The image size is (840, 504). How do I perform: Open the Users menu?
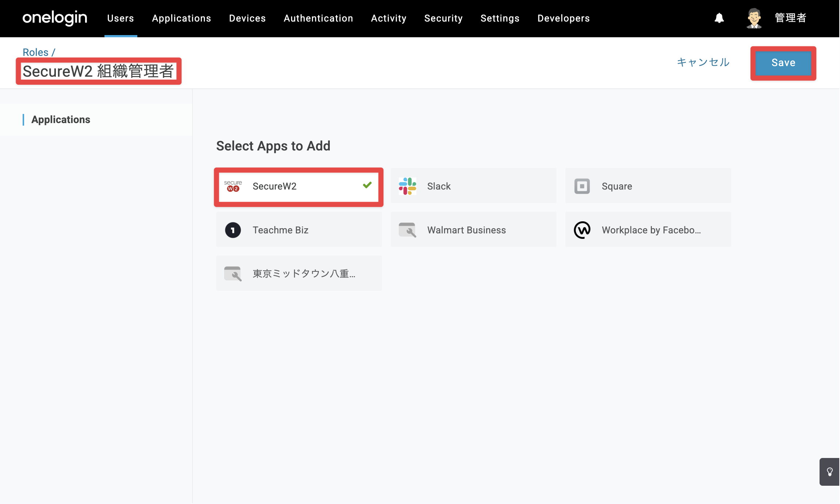(x=121, y=18)
